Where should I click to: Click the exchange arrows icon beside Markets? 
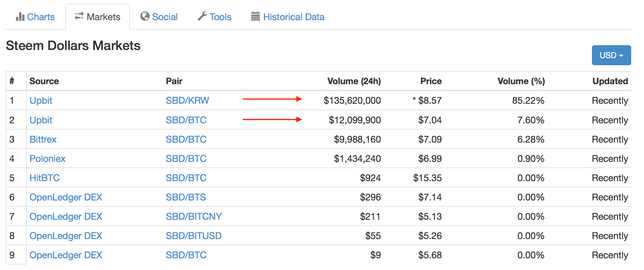pos(79,16)
